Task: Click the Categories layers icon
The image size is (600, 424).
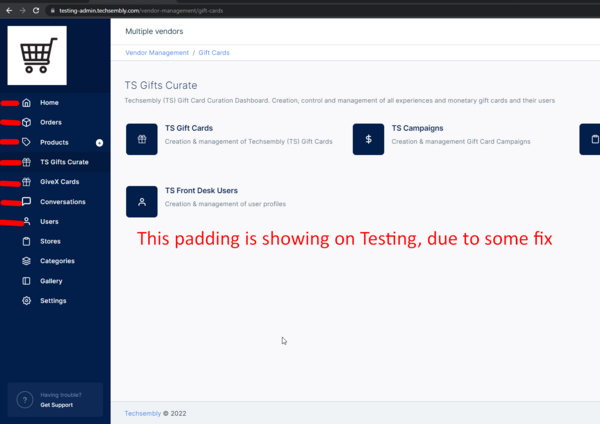Action: pos(26,261)
